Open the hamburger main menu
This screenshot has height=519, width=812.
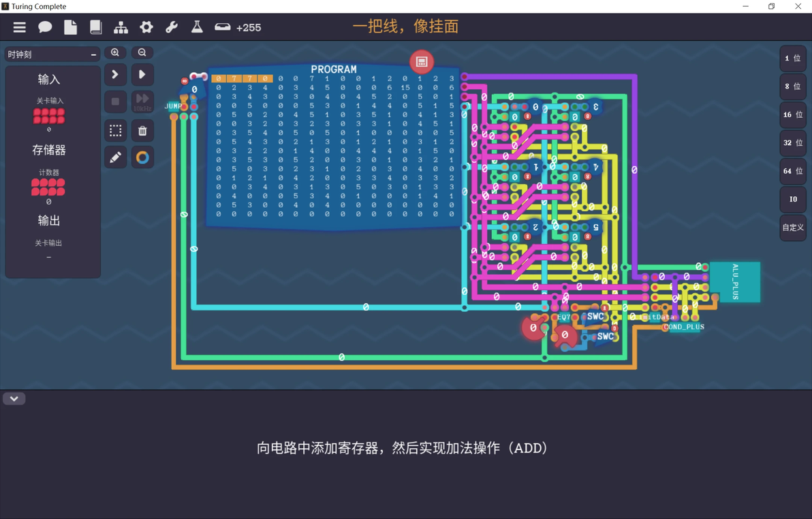19,27
